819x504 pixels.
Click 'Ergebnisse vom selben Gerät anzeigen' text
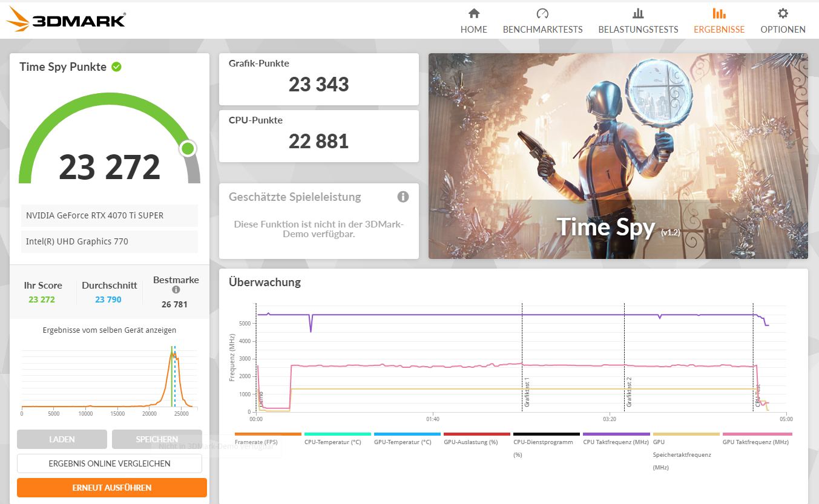click(x=110, y=330)
